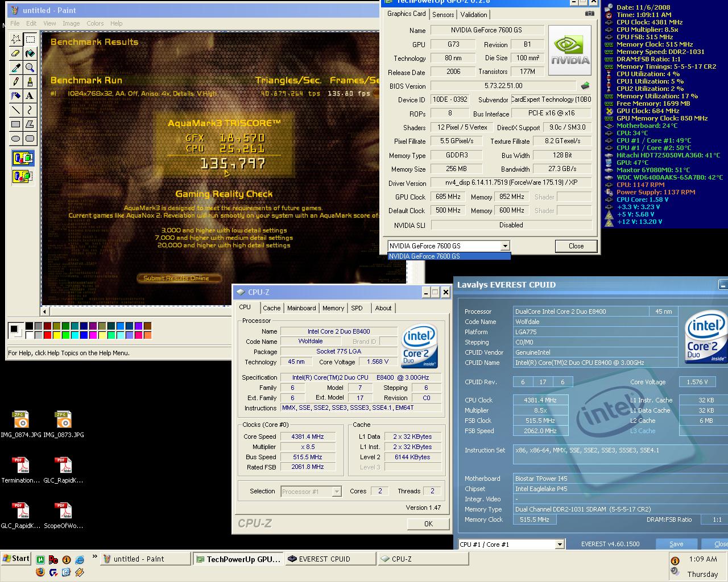
Task: Open the Processor #1 selection dropdown in CPU-Z
Action: click(x=336, y=492)
